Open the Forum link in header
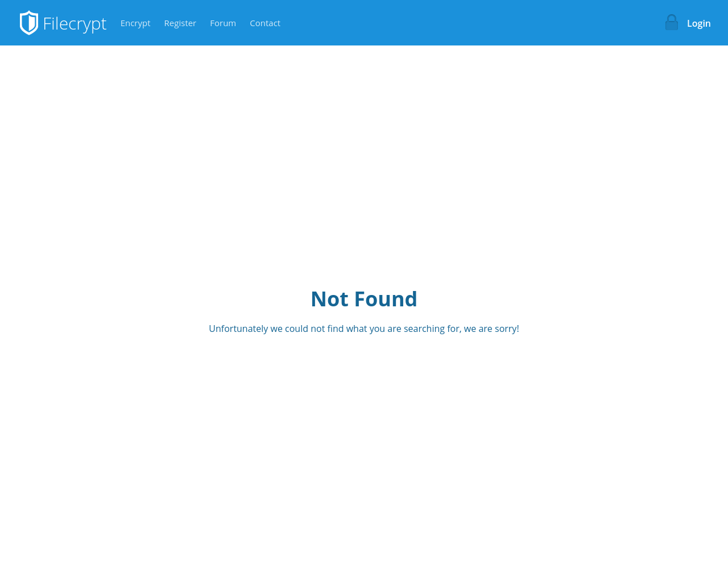Screen dimensions: 728x582 tap(223, 23)
